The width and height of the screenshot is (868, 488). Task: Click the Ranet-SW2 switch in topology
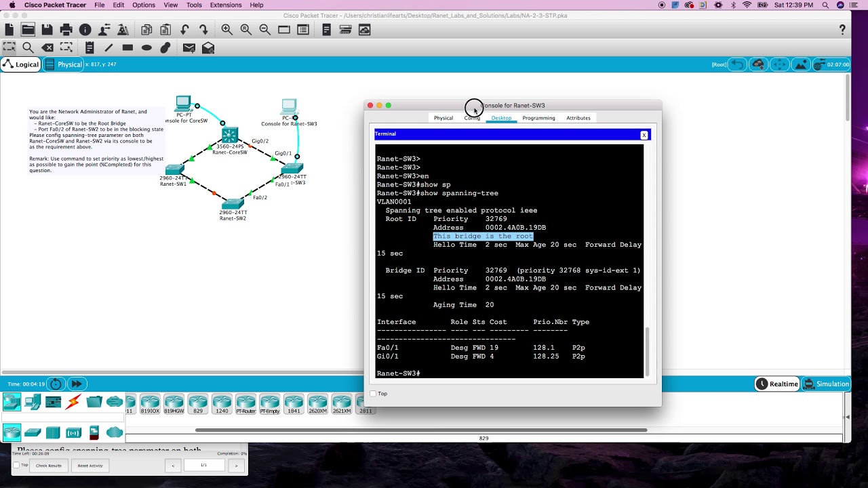233,203
